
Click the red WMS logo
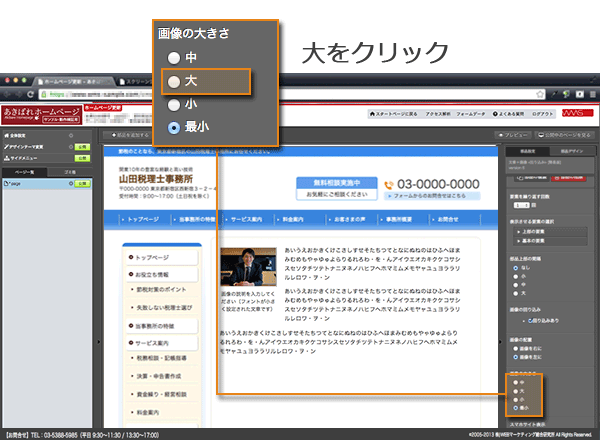[x=576, y=113]
